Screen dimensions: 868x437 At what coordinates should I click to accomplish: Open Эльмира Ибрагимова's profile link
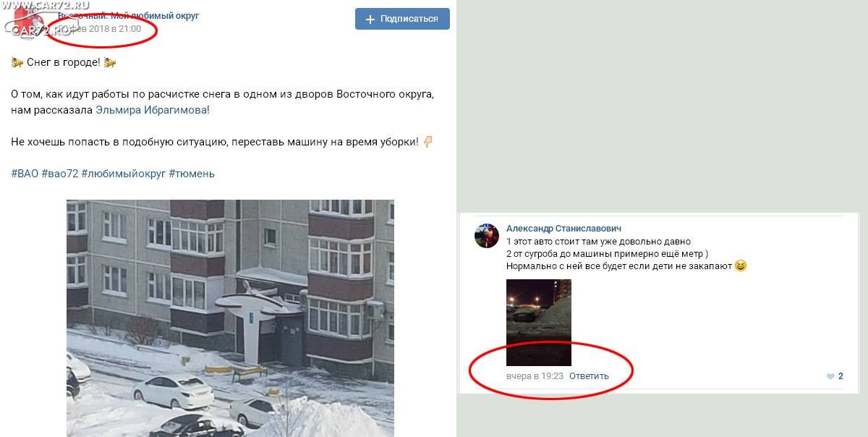pos(152,110)
